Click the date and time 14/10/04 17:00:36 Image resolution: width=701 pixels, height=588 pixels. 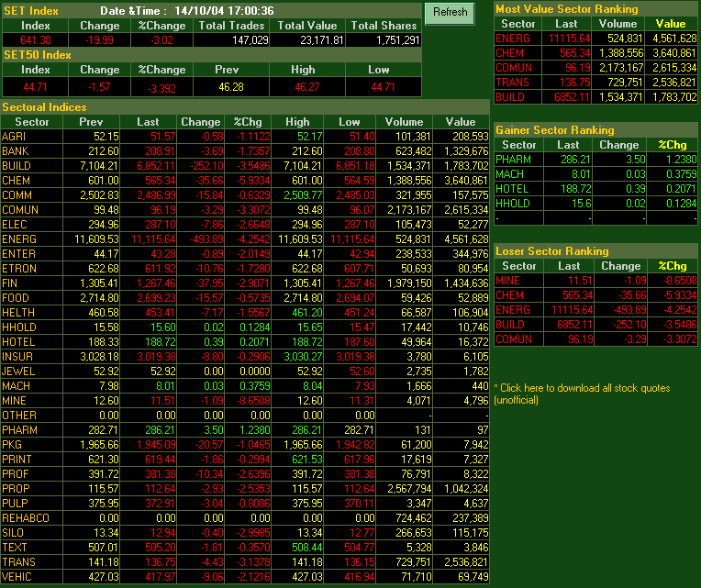224,11
